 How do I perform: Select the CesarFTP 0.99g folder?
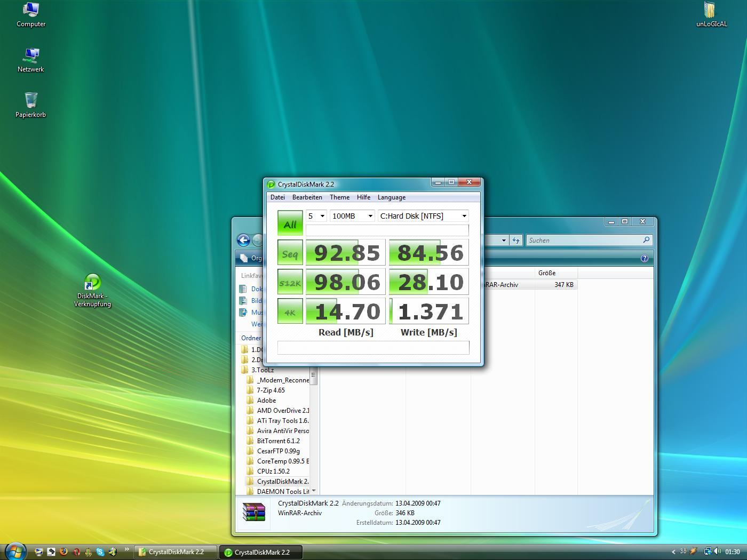[x=273, y=451]
